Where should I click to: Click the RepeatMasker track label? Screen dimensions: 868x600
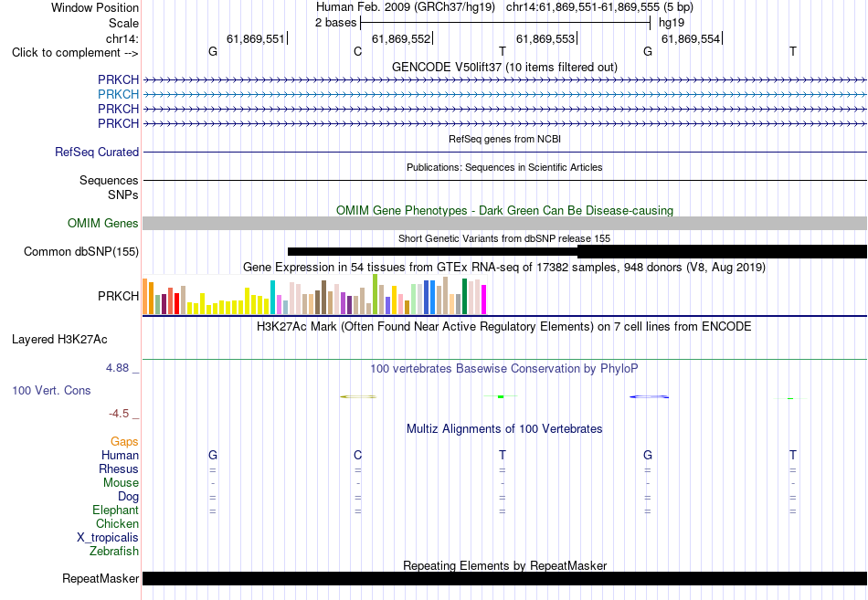101,578
